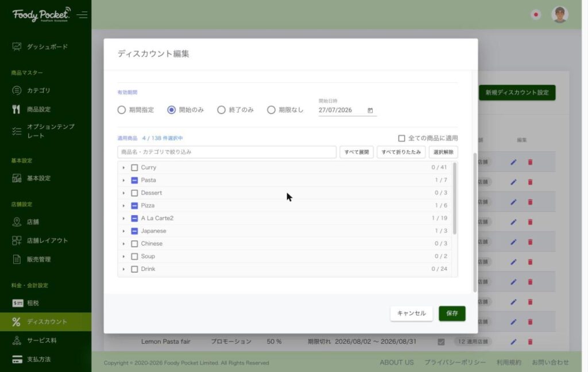588x372 pixels.
Task: Expand the A La Carte2 arrow
Action: (123, 218)
